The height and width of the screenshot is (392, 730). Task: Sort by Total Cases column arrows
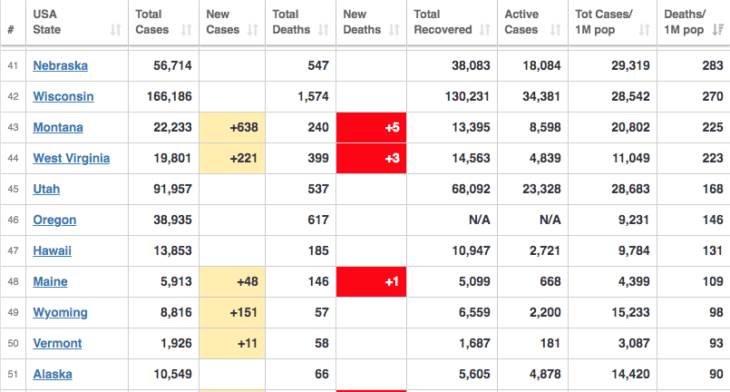186,30
